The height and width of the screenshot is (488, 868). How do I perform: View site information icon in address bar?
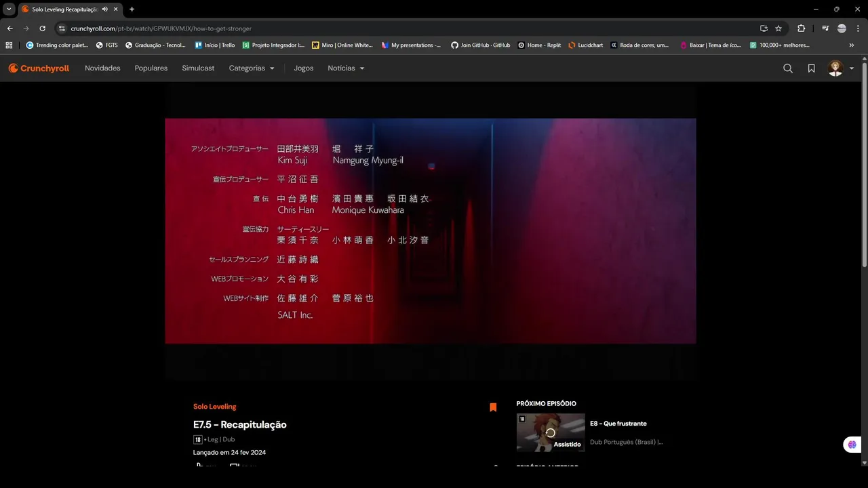[x=62, y=28]
